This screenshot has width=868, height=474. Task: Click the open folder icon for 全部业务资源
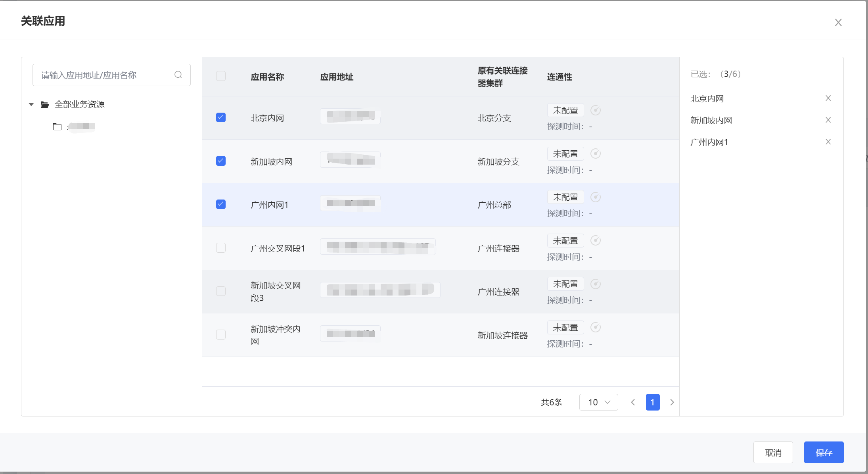click(45, 104)
